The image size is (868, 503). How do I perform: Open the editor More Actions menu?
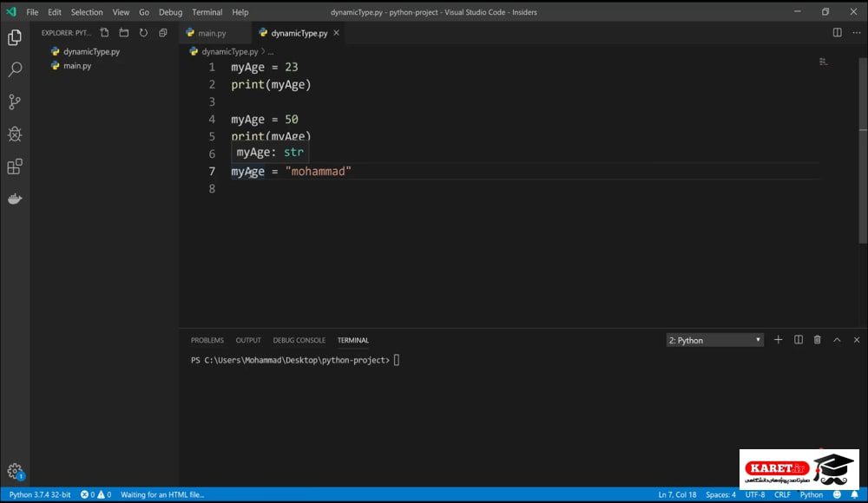pyautogui.click(x=857, y=33)
